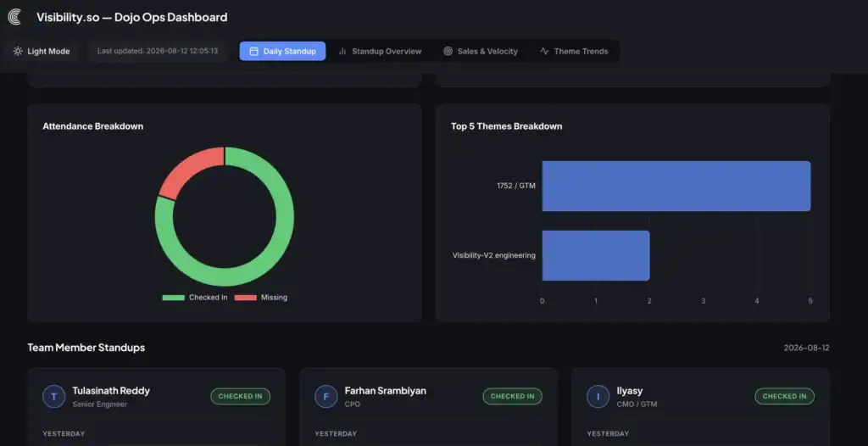Viewport: 868px width, 446px height.
Task: Click the 1752 / GTM axis label
Action: click(x=516, y=187)
